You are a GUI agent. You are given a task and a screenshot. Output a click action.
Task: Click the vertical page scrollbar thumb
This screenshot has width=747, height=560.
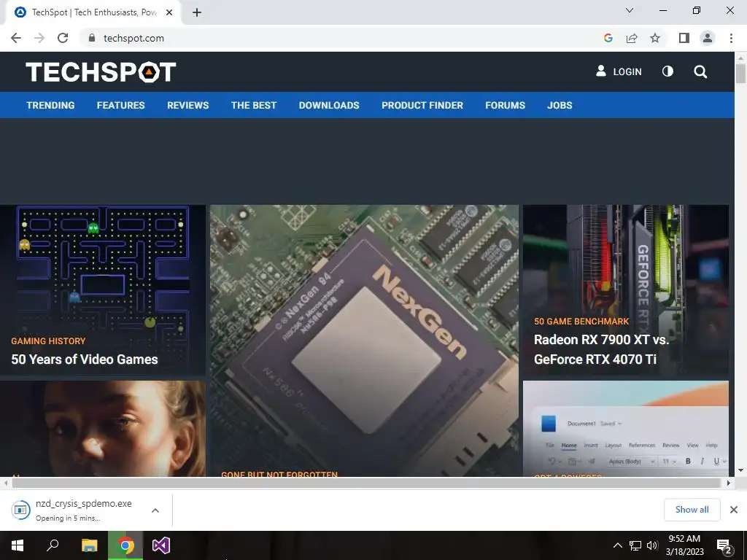(740, 74)
